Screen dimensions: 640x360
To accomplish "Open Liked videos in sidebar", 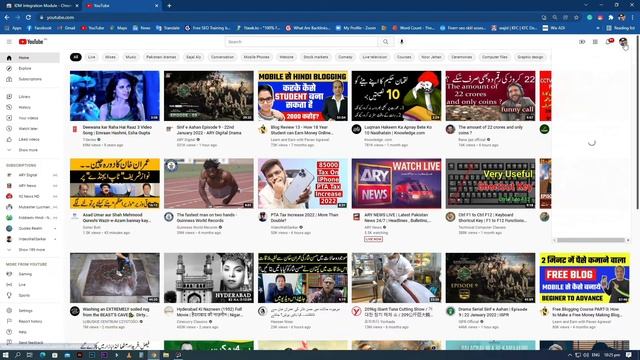I will point(30,139).
